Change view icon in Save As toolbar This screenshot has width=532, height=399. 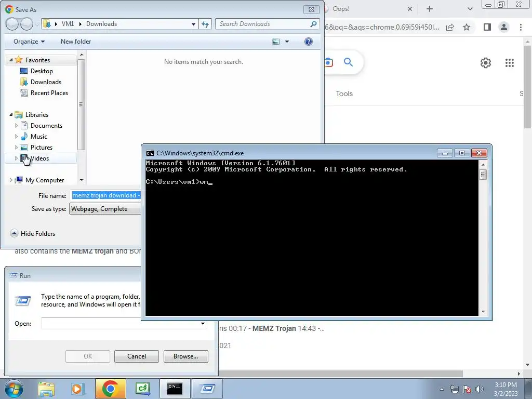coord(276,42)
